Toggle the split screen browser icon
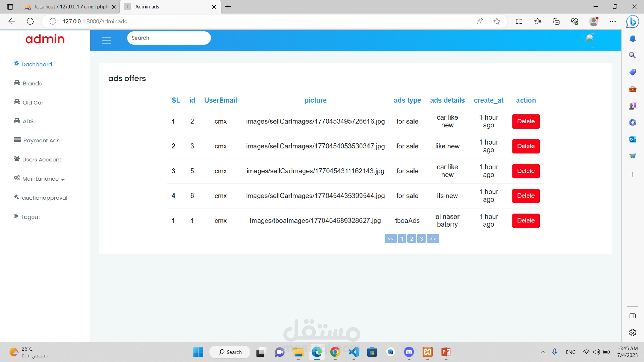644x362 pixels. coord(519,21)
